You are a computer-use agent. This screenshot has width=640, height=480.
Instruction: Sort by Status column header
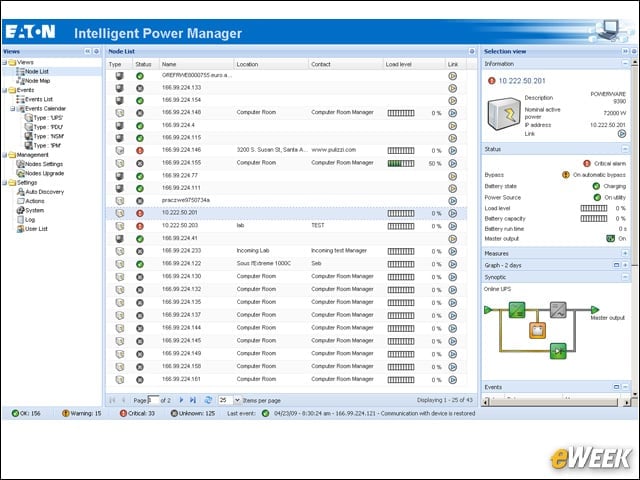click(x=146, y=64)
